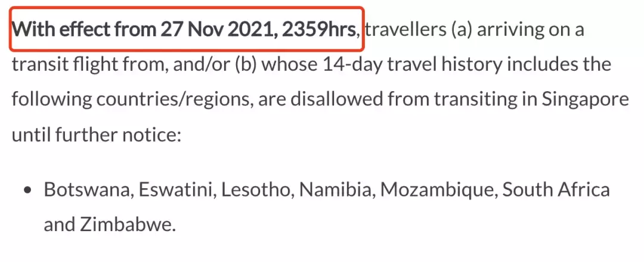The image size is (644, 262).
Task: Click the bullet point dot before Botswana
Action: tap(27, 191)
